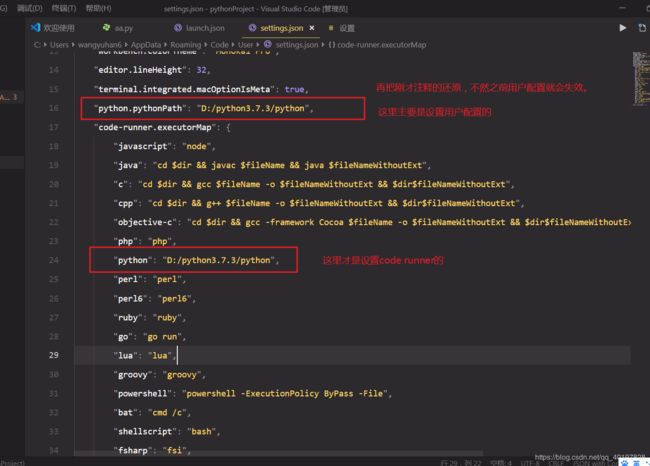
Task: Click the UTF-8 encoding in status bar
Action: pos(529,463)
